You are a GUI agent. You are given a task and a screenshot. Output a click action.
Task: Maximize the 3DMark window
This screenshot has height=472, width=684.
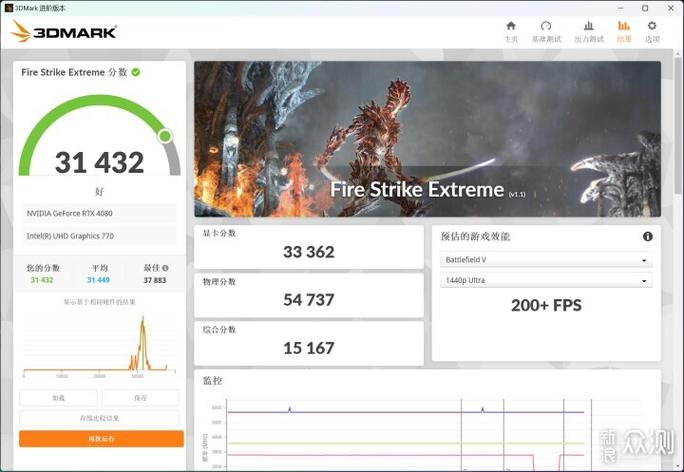tap(645, 8)
